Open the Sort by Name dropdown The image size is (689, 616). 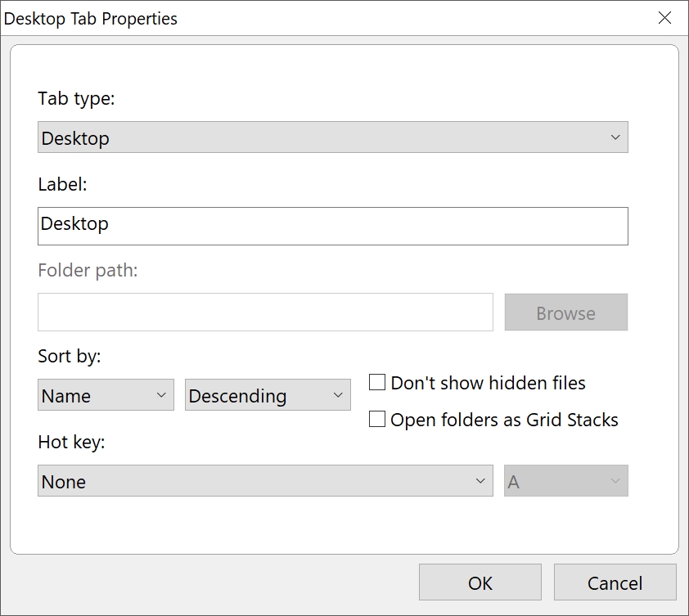106,395
